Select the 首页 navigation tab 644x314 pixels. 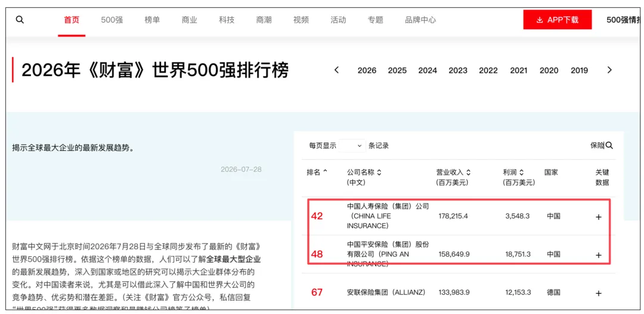(x=72, y=20)
